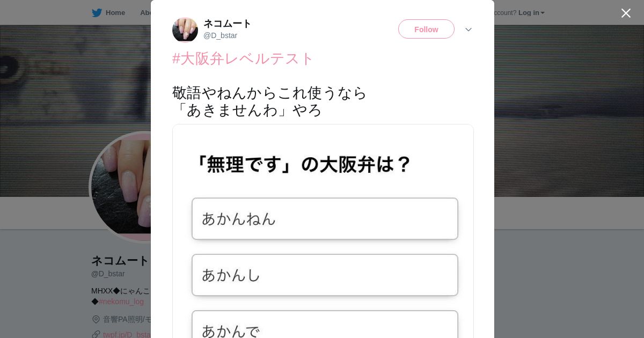Click the #nekomu_log hashtag link

click(x=121, y=302)
